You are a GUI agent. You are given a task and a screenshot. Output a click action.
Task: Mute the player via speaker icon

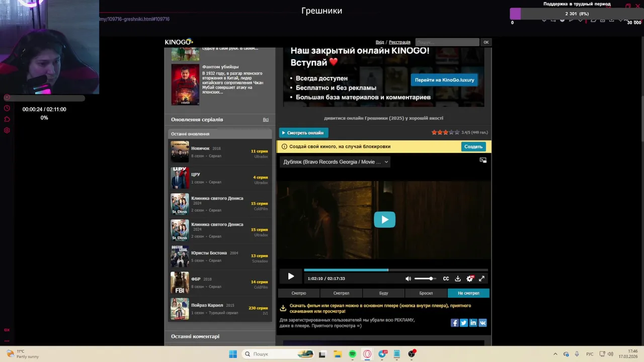point(408,279)
